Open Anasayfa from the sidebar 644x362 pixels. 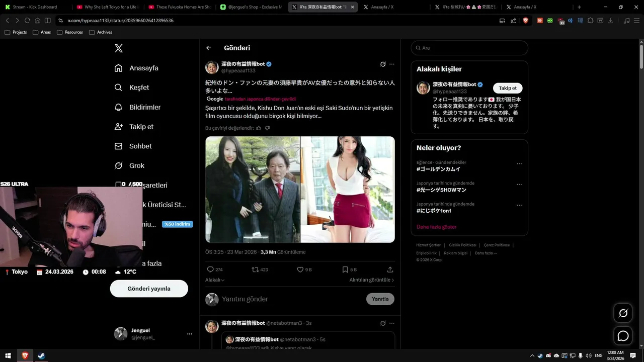136,68
